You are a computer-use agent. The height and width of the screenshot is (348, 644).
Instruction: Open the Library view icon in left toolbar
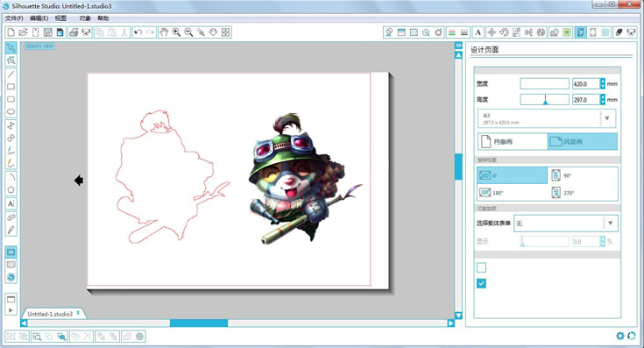click(x=11, y=265)
